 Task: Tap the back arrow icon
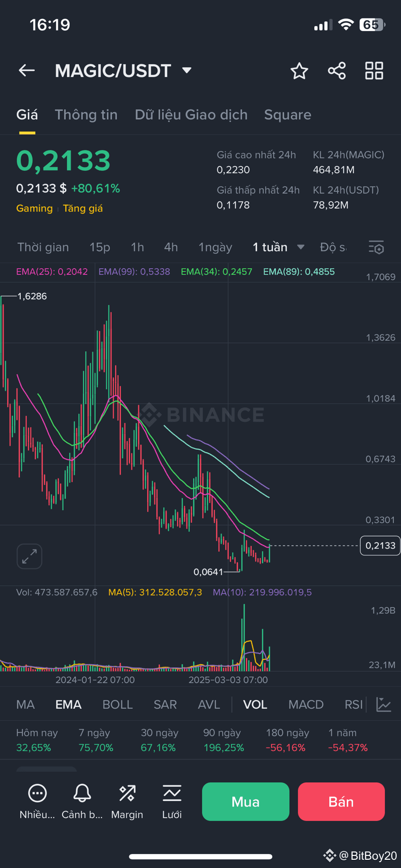coord(27,71)
